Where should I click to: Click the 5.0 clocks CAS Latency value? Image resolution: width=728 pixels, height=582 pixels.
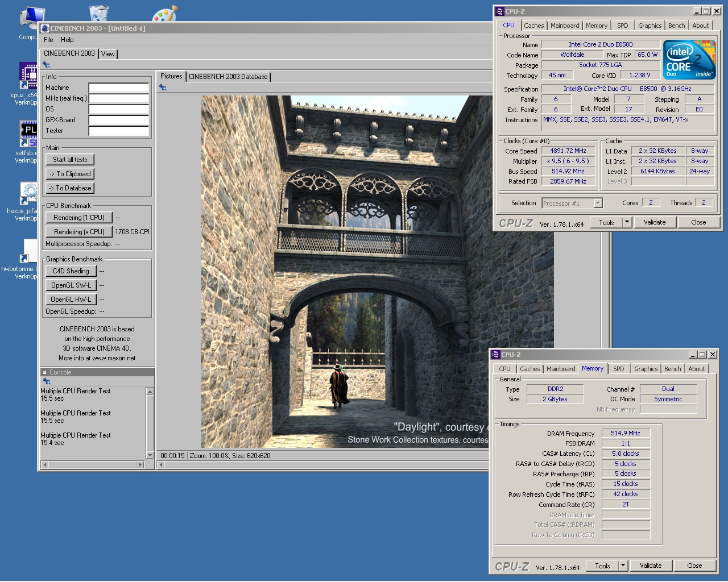[626, 454]
